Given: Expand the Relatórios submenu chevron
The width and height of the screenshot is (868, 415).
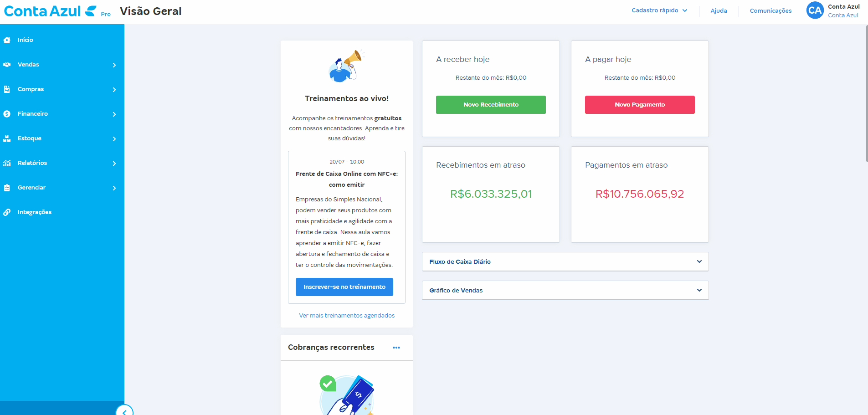Looking at the screenshot, I should (114, 164).
